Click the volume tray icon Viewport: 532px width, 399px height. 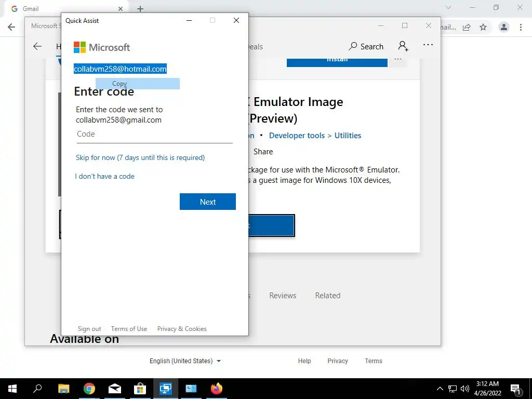coord(465,389)
